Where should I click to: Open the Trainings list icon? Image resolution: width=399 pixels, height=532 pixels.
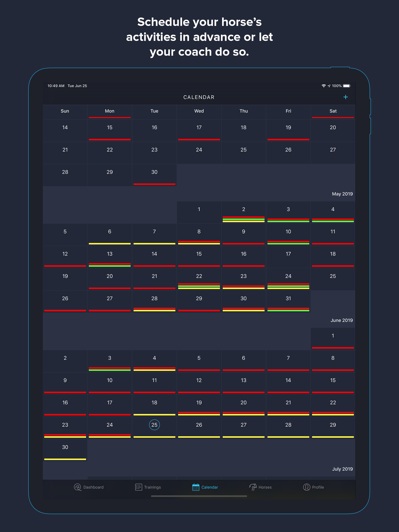tap(138, 487)
